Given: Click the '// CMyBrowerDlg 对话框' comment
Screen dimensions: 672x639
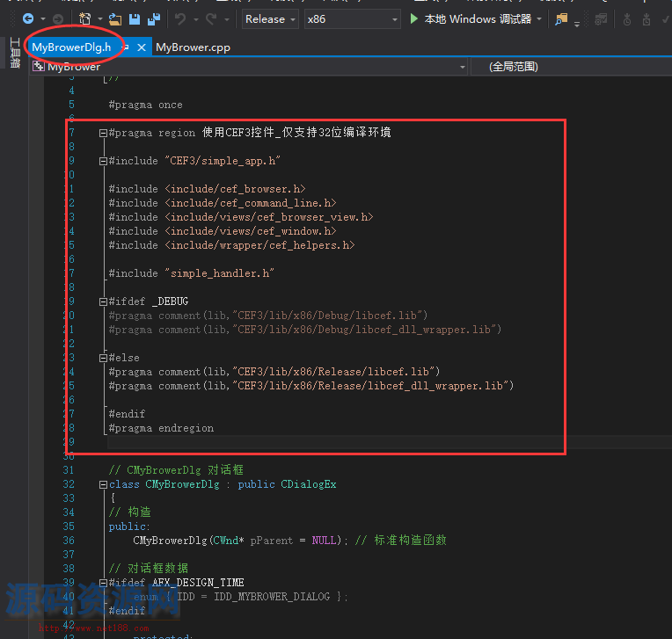Looking at the screenshot, I should (x=176, y=470).
